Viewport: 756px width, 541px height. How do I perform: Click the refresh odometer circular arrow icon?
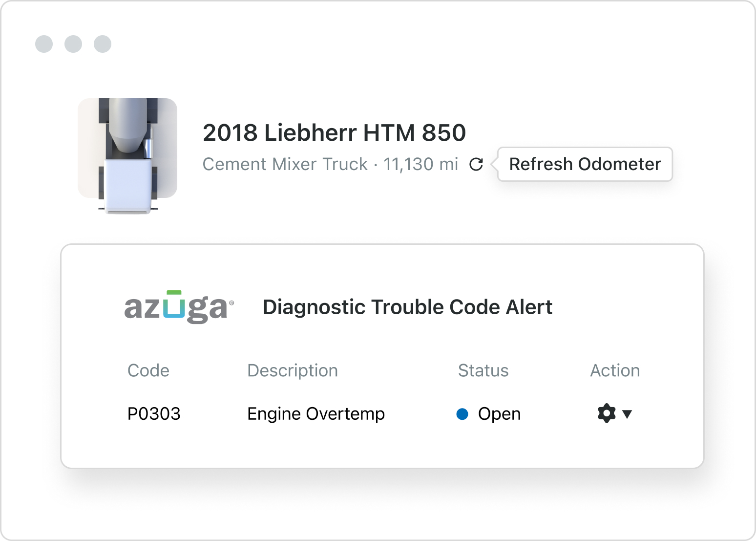476,165
